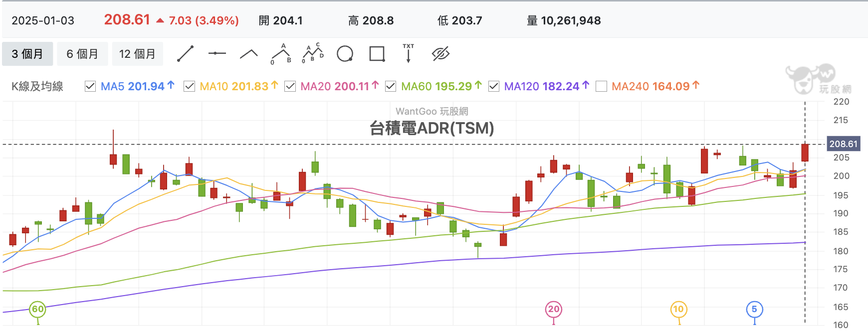Select the circle drawing tool
The image size is (868, 333).
pyautogui.click(x=345, y=53)
